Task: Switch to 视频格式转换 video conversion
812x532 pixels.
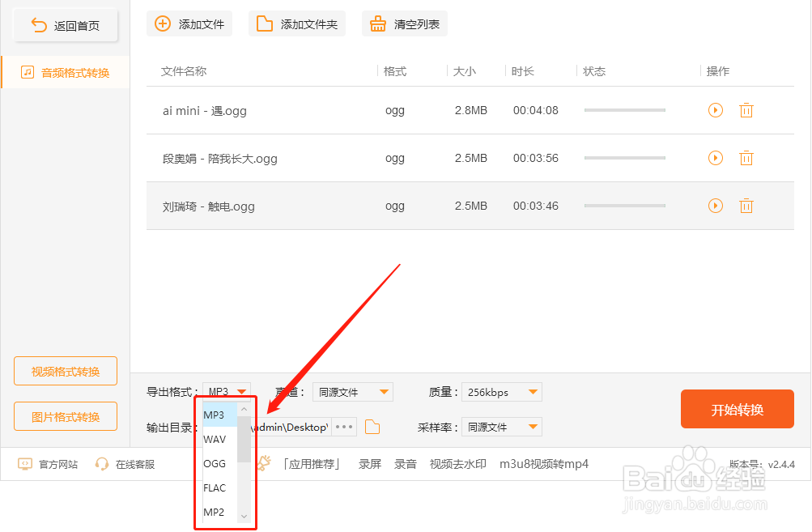Action: pyautogui.click(x=65, y=370)
